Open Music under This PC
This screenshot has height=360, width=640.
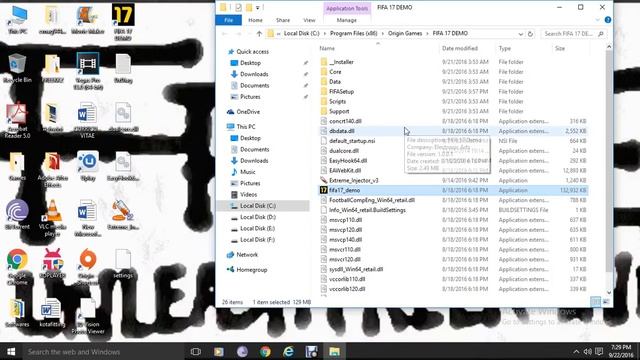coord(247,172)
